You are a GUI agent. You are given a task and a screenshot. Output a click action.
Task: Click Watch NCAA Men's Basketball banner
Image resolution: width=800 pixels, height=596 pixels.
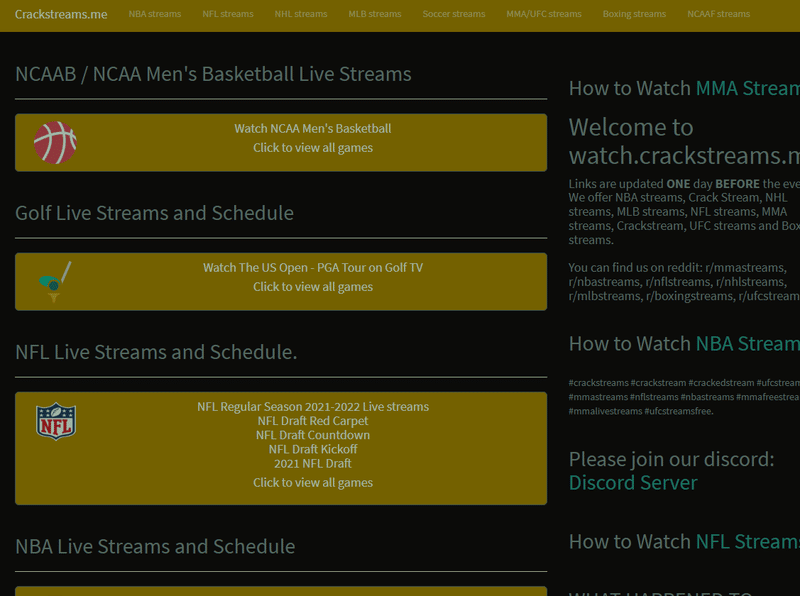click(313, 128)
